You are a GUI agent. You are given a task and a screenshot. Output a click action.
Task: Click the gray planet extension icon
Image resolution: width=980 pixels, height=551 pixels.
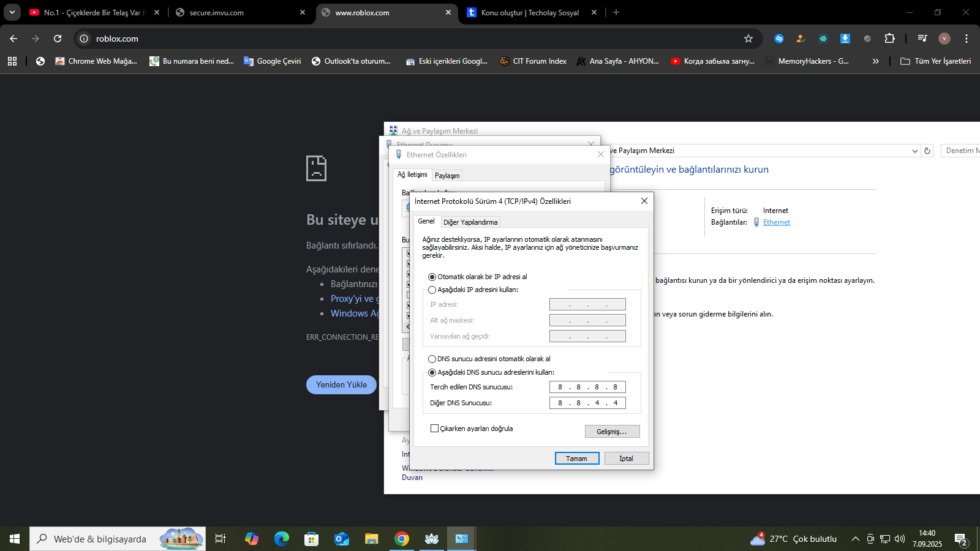pos(867,39)
